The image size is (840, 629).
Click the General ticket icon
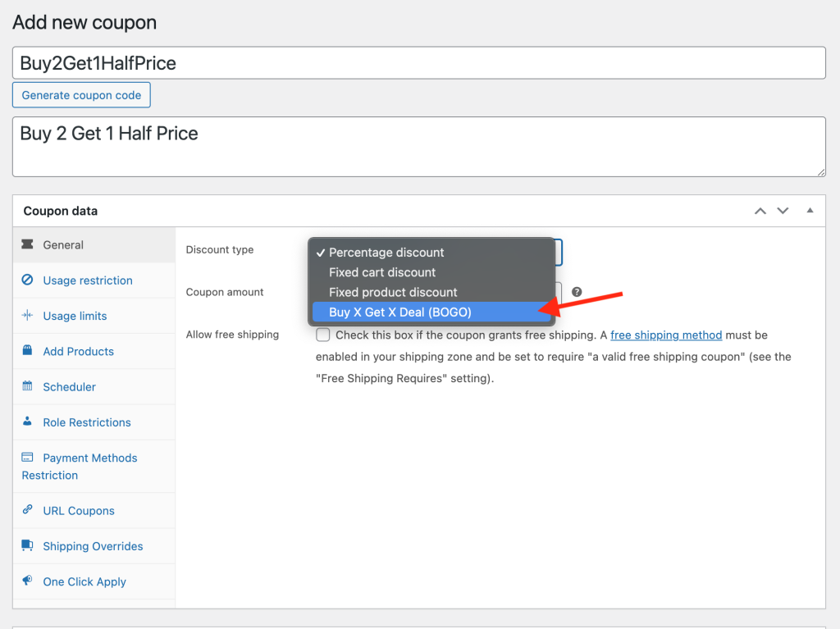tap(27, 244)
